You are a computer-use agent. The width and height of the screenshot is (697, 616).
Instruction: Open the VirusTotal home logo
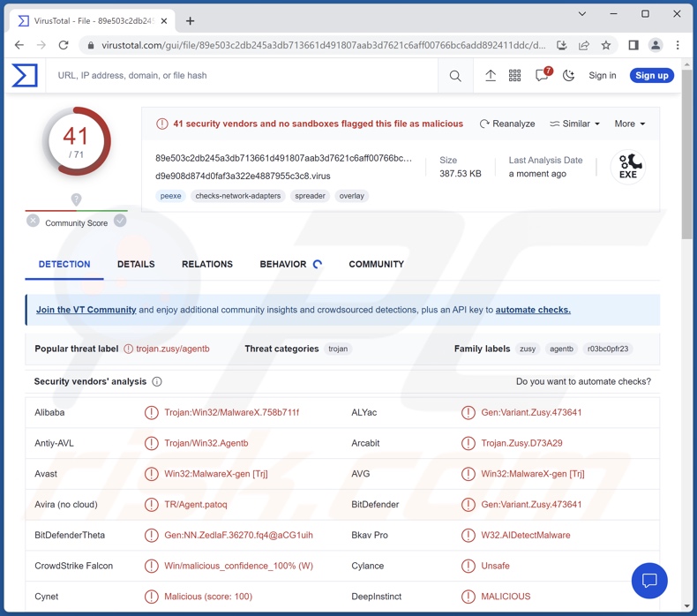click(x=25, y=75)
